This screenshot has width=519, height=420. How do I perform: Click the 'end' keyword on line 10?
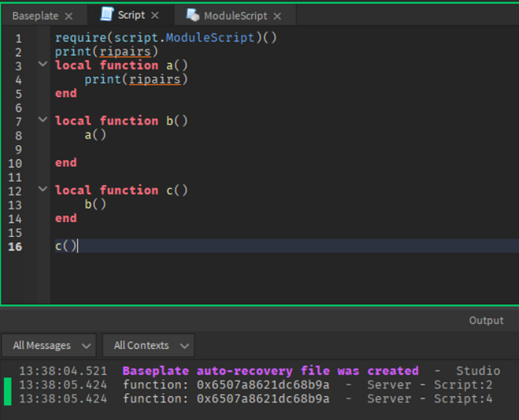click(66, 163)
